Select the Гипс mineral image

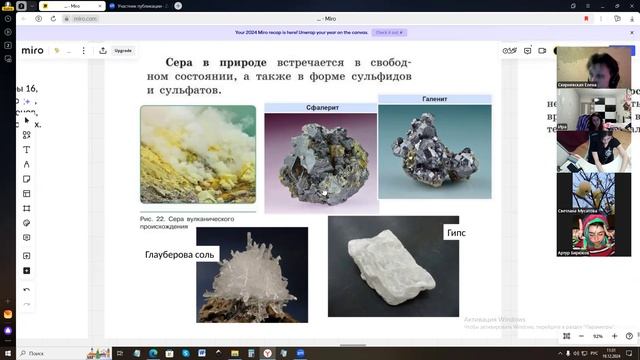pos(393,266)
